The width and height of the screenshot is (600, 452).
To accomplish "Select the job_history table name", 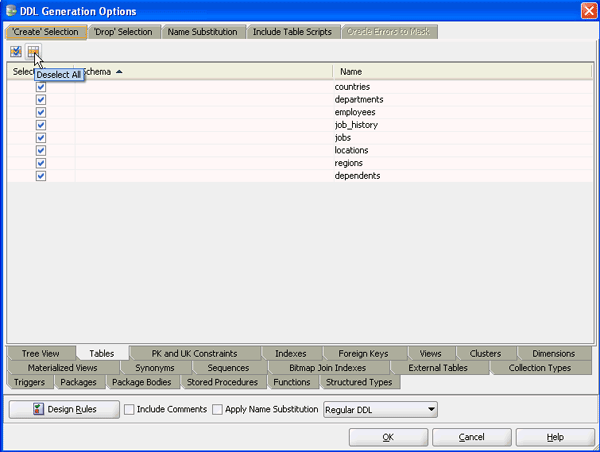I will pos(356,125).
